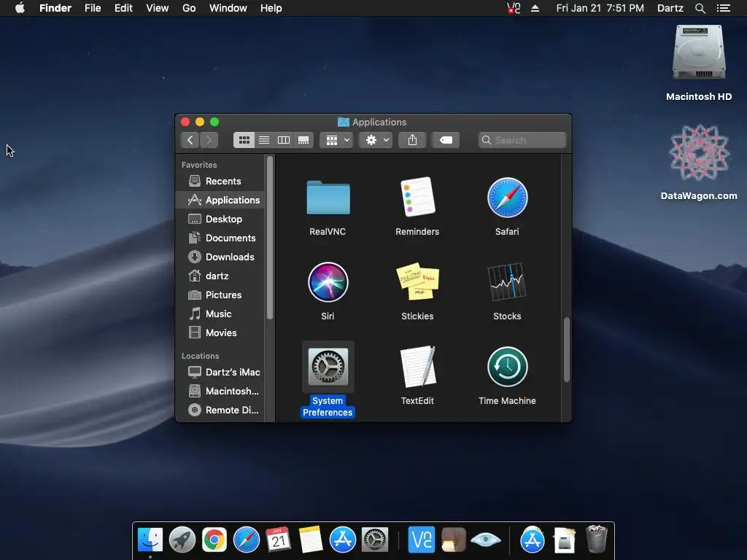The width and height of the screenshot is (747, 560).
Task: Open System Preferences from the Dock
Action: click(375, 540)
